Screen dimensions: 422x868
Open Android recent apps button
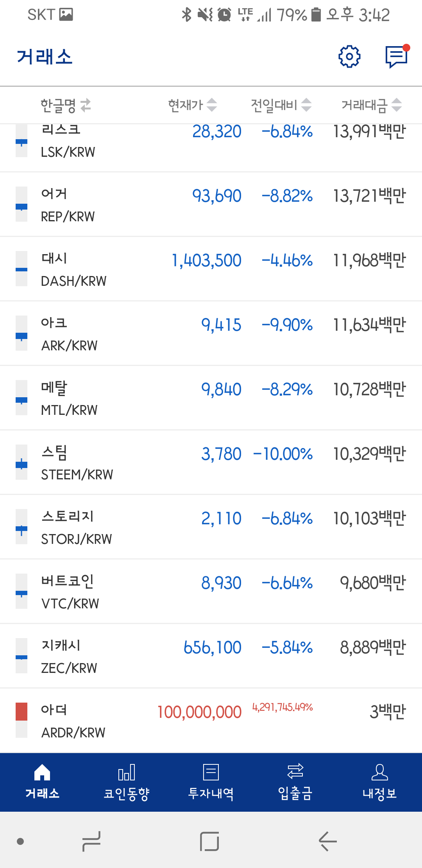point(91,841)
